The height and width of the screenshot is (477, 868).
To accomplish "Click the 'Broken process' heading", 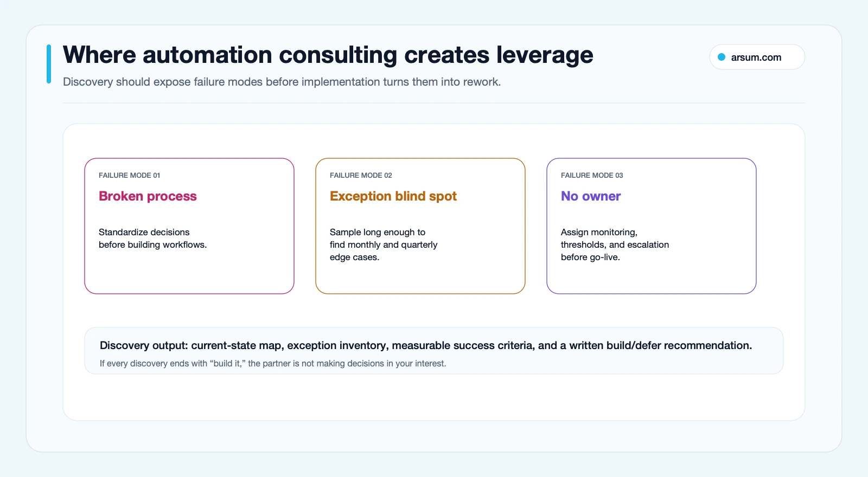I will point(148,196).
